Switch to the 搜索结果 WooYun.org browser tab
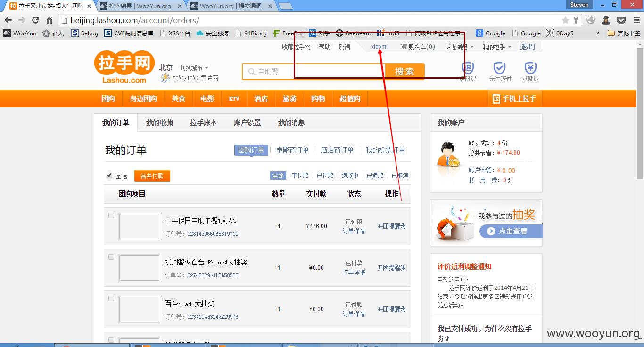 140,6
